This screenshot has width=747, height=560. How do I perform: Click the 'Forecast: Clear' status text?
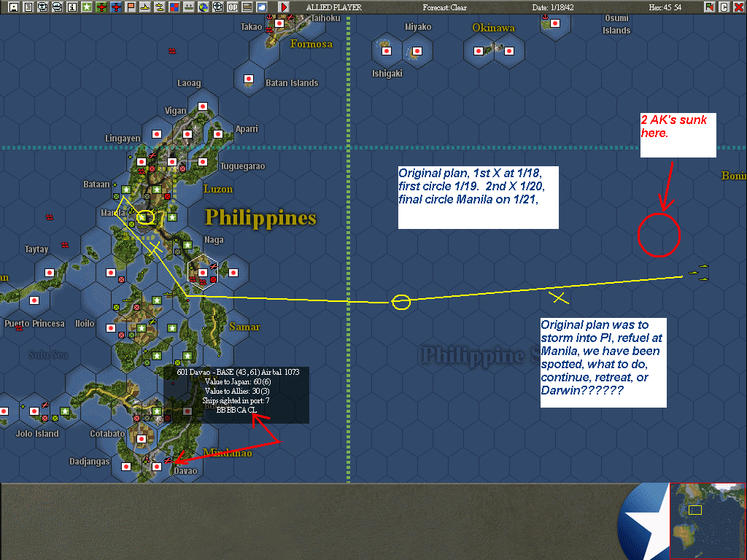point(444,7)
